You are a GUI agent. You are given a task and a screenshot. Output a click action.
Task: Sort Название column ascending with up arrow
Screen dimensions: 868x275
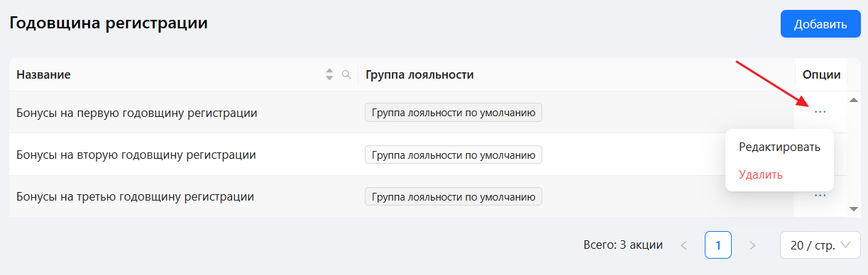[x=329, y=71]
